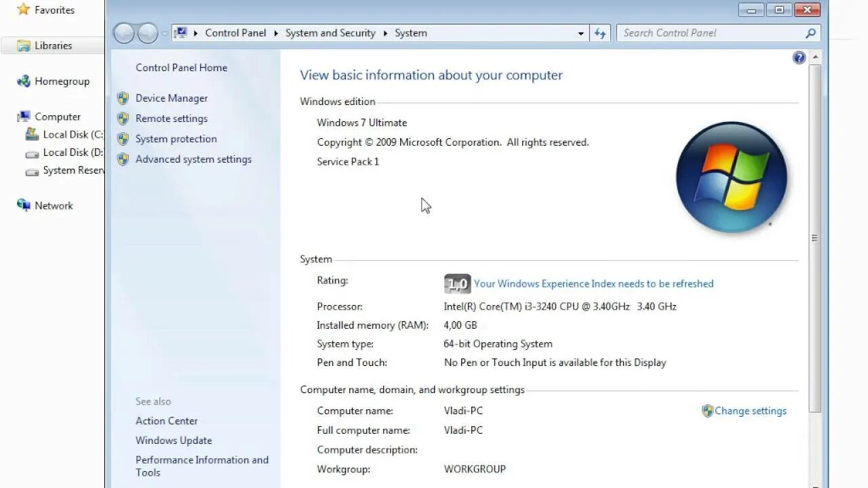Click Change settings for computer name
868x488 pixels.
tap(750, 411)
